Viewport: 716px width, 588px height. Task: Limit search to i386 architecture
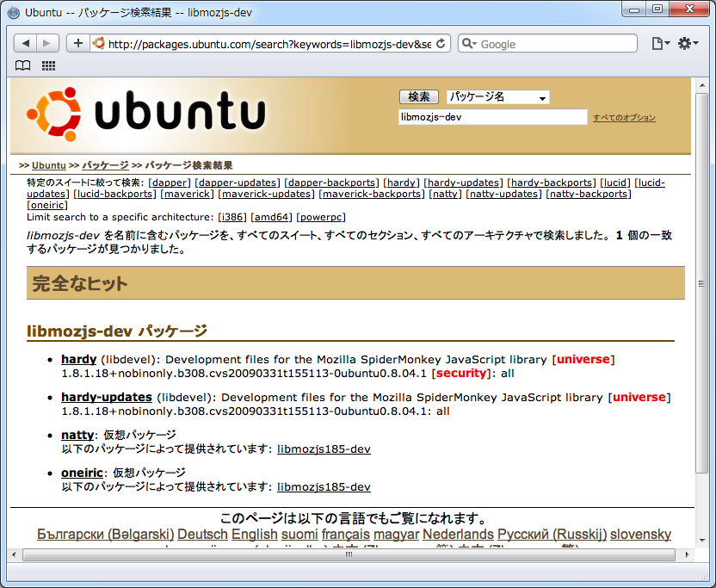pos(232,217)
